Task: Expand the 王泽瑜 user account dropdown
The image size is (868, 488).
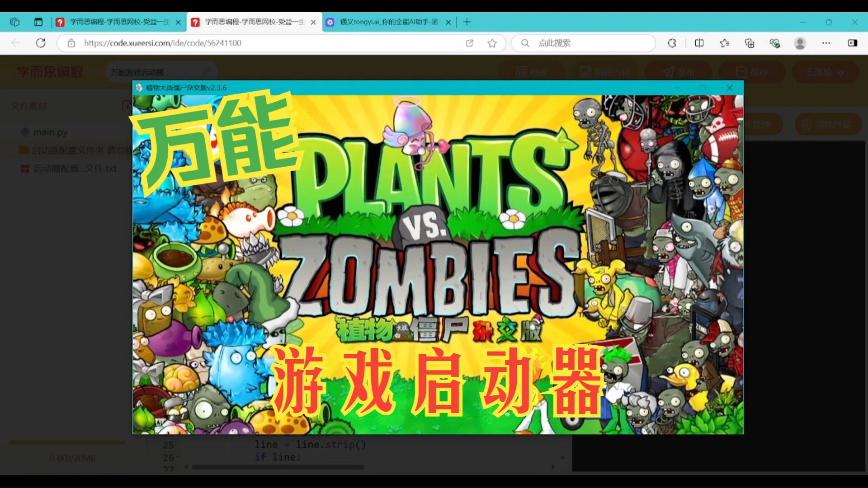Action: [824, 72]
